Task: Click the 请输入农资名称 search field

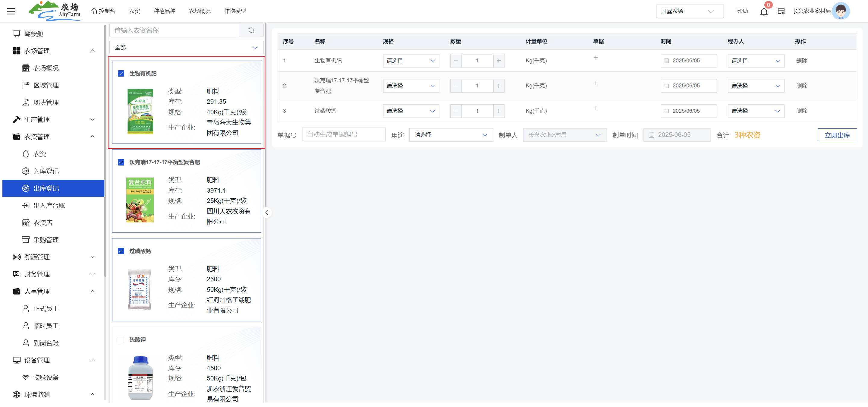Action: [x=174, y=30]
